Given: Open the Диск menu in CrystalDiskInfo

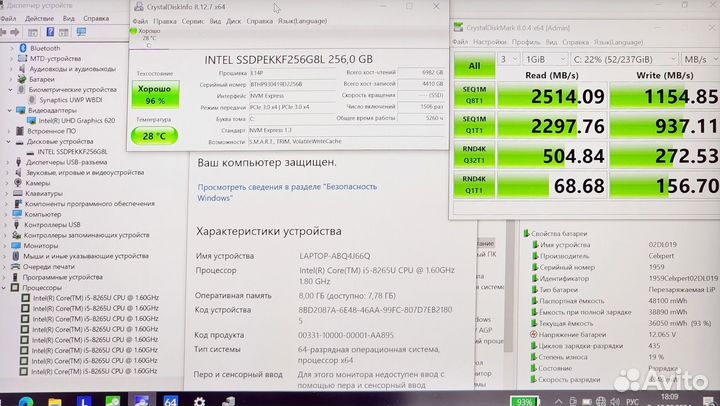Looking at the screenshot, I should click(x=232, y=20).
